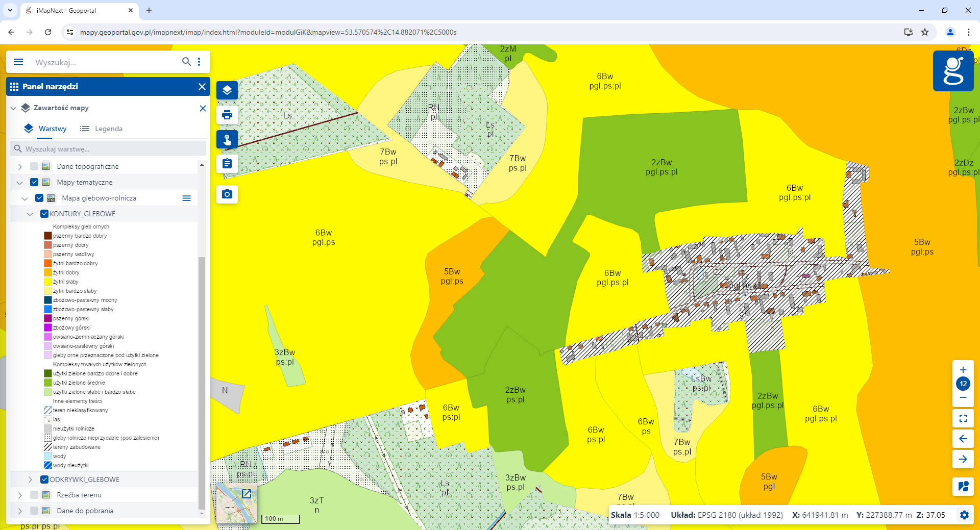Open the clipboard report tool
Screen dimensions: 980x530
pyautogui.click(x=227, y=164)
